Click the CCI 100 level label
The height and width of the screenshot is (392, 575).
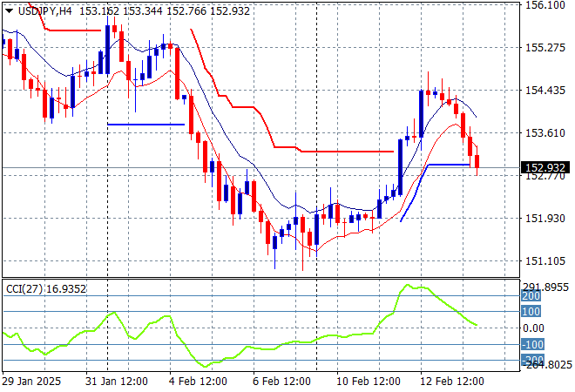pyautogui.click(x=531, y=312)
